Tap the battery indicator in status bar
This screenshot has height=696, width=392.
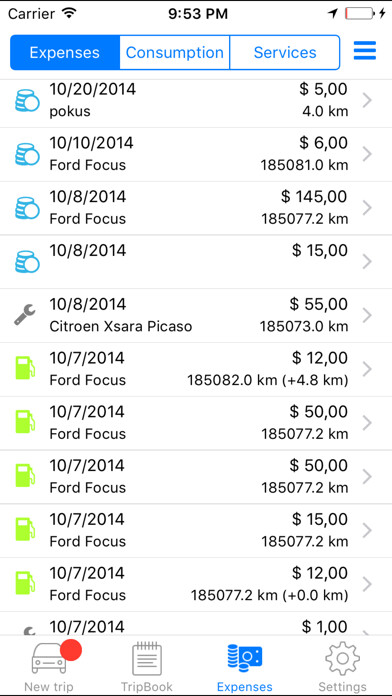click(358, 13)
